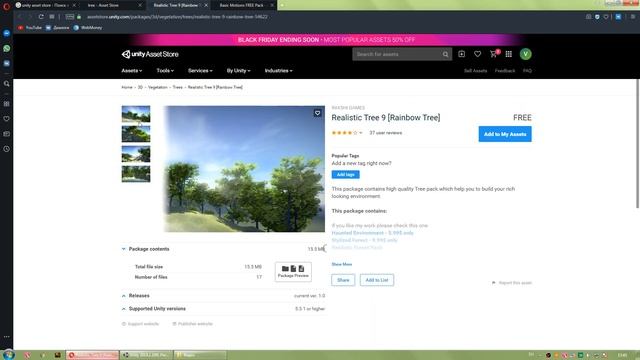Expand the Releases section
Image resolution: width=640 pixels, height=360 pixels.
[223, 296]
